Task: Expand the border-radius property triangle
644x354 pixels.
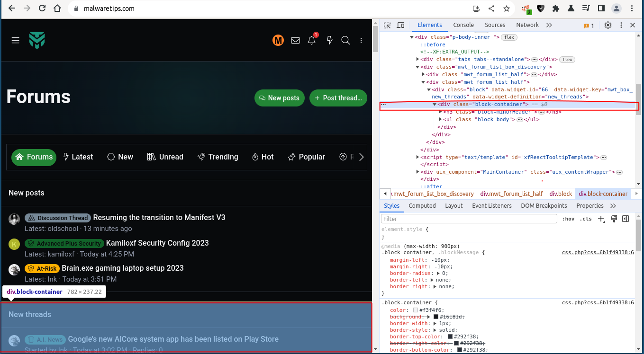Action: click(438, 274)
